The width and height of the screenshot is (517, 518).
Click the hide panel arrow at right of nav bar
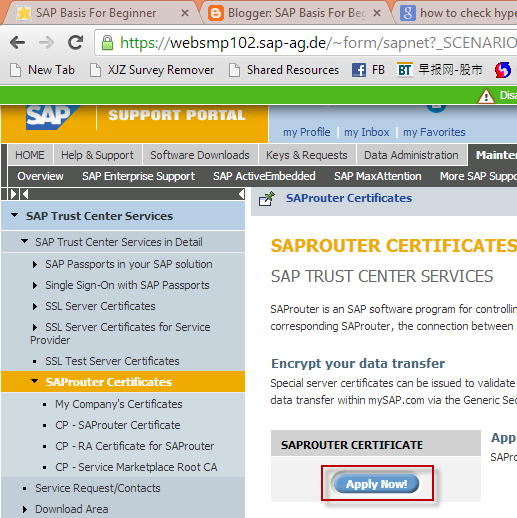pyautogui.click(x=242, y=194)
